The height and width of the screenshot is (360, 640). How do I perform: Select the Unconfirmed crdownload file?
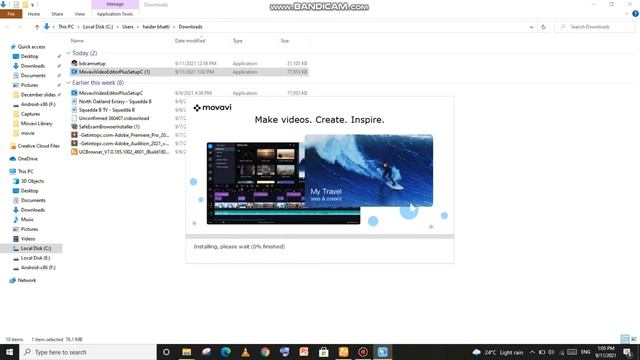[114, 118]
